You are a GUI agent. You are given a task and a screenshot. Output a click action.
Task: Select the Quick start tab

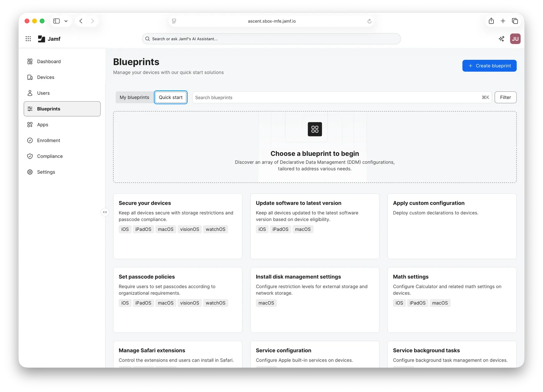pyautogui.click(x=171, y=97)
